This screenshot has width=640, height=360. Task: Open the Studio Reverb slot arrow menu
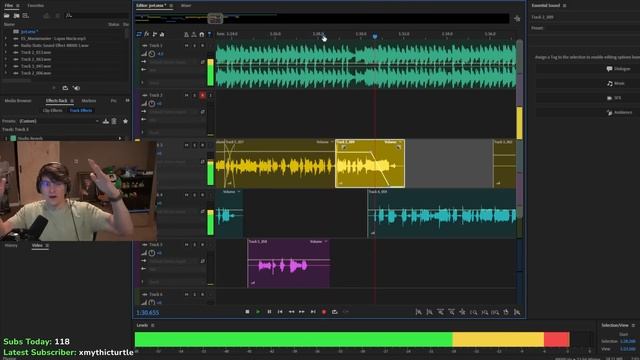pos(120,138)
